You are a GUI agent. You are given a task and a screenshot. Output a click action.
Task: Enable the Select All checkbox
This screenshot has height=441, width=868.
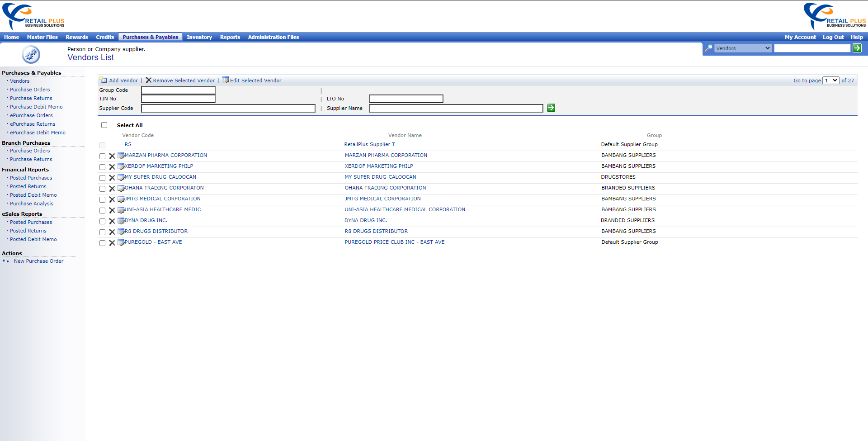104,125
